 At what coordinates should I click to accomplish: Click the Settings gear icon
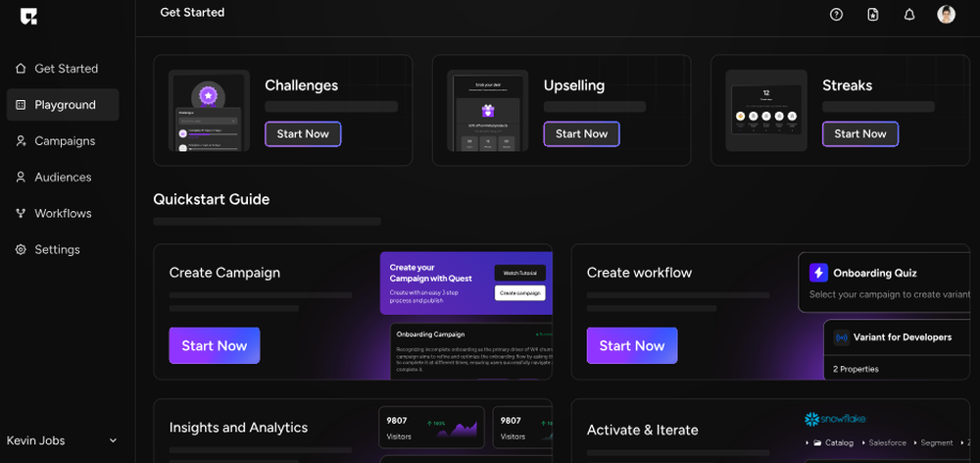tap(21, 249)
